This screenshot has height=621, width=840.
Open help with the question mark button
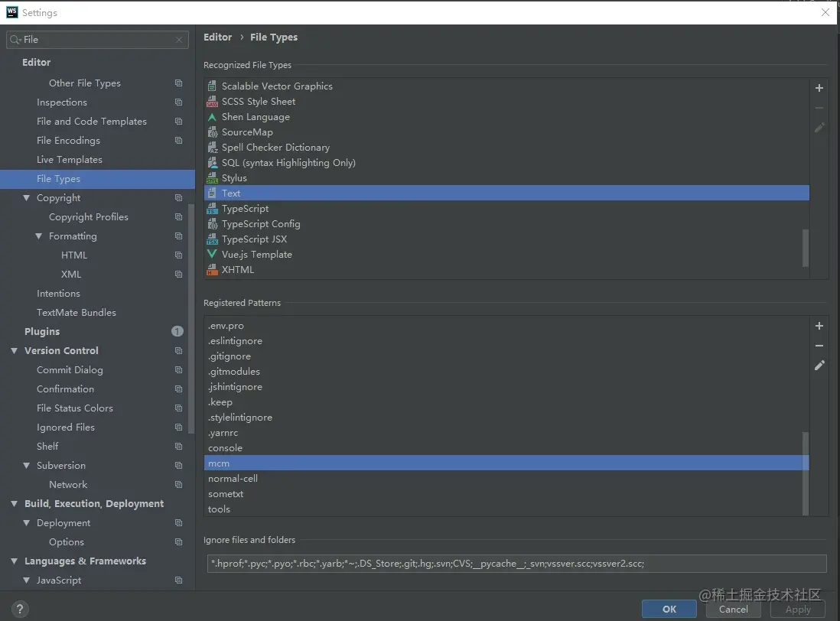[x=20, y=609]
